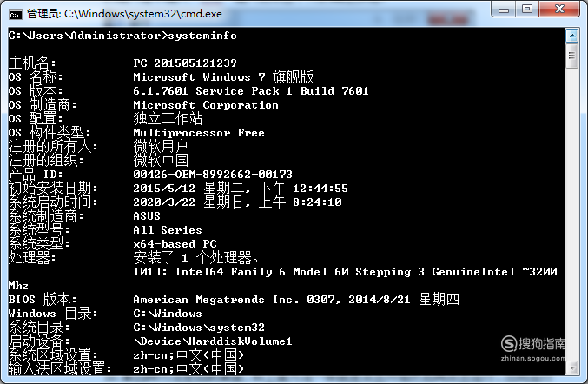Image resolution: width=588 pixels, height=384 pixels.
Task: Click the C:\Windows directory value
Action: (x=168, y=313)
